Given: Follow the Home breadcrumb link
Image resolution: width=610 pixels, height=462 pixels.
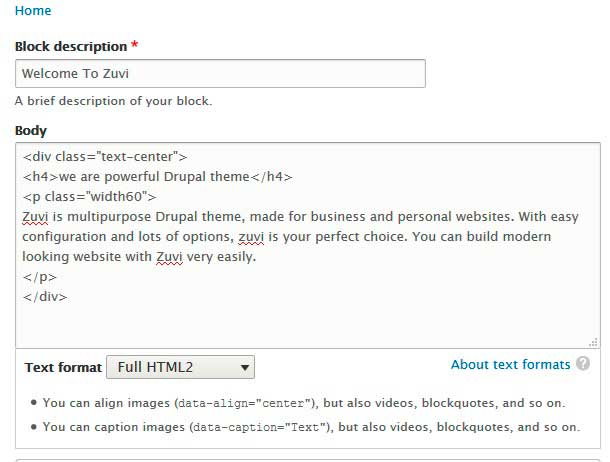Looking at the screenshot, I should click(33, 11).
